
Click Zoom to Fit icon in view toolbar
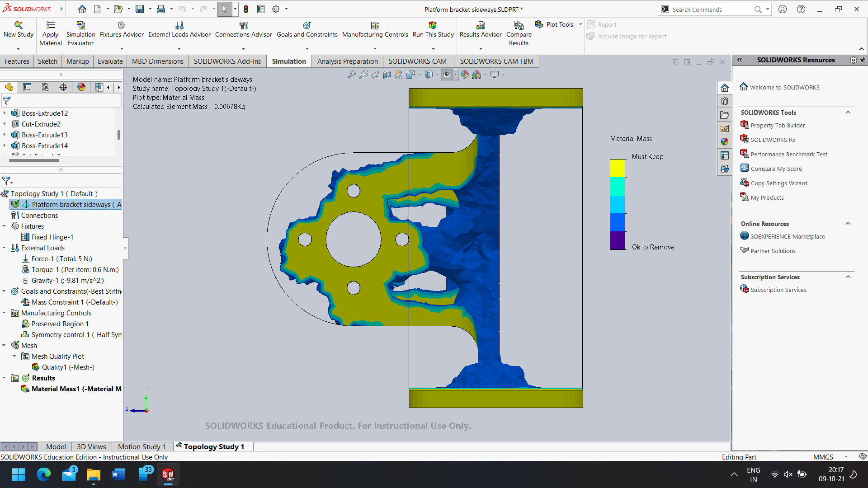pos(352,75)
